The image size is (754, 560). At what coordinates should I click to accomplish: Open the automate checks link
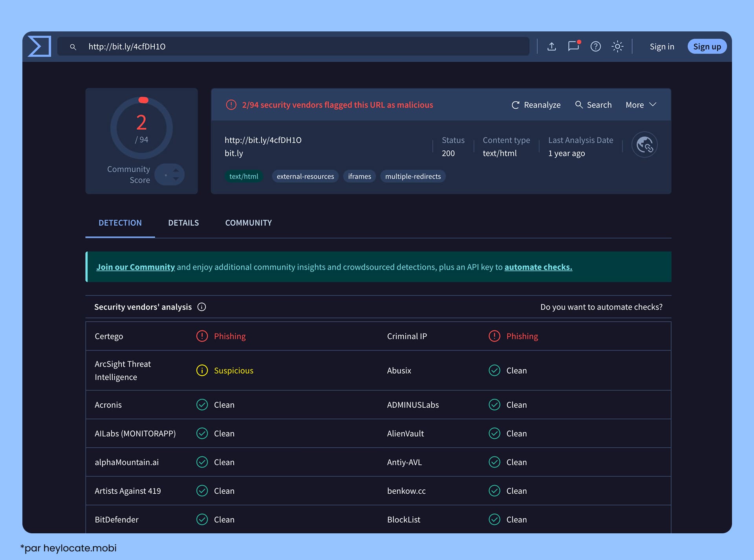pos(538,267)
